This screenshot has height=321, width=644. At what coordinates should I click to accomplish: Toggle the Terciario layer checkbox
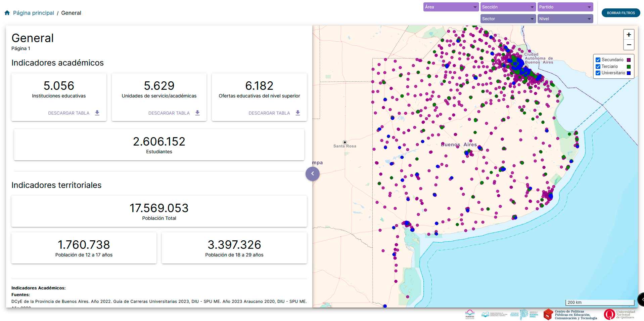598,67
